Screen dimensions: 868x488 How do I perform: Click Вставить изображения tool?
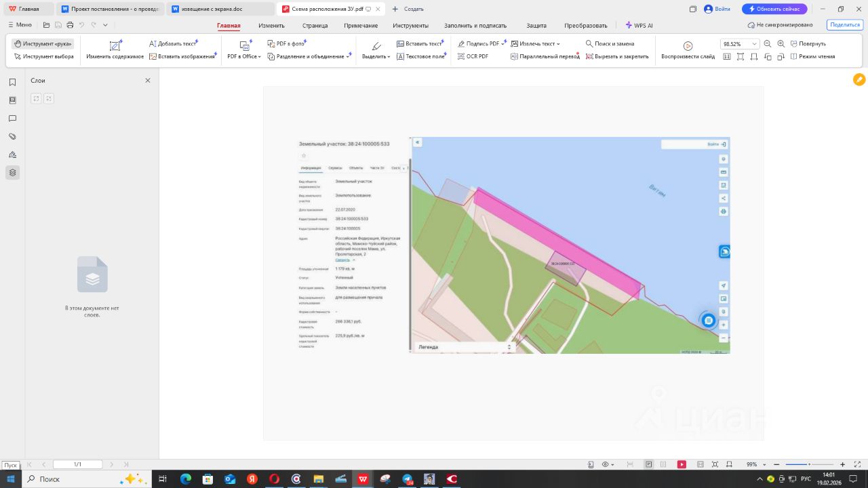[182, 56]
